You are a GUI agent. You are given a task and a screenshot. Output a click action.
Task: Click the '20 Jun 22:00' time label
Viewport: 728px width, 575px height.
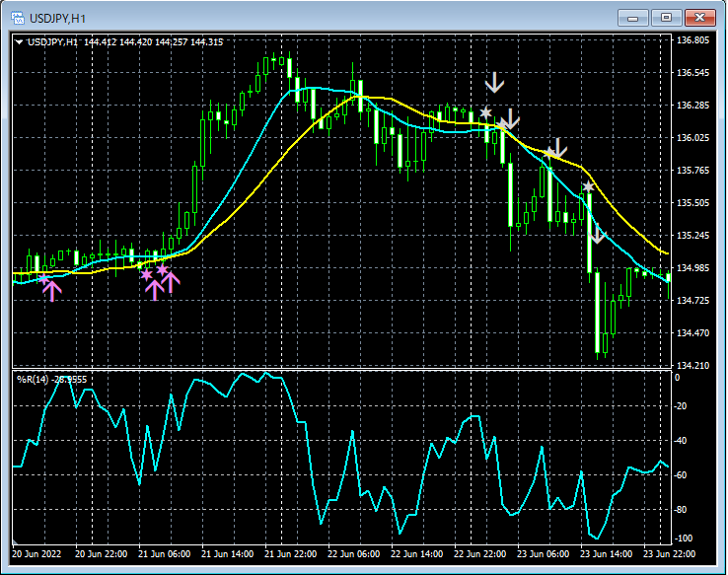pyautogui.click(x=102, y=554)
